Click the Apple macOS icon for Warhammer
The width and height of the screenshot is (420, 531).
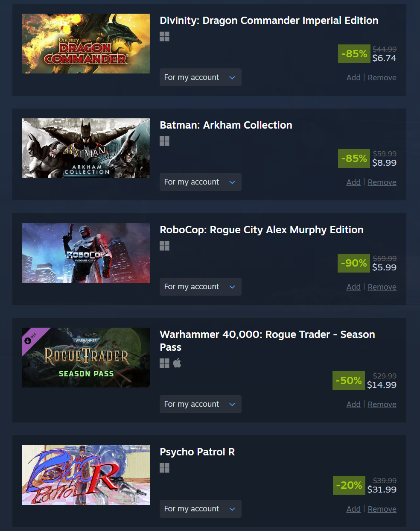tap(177, 363)
